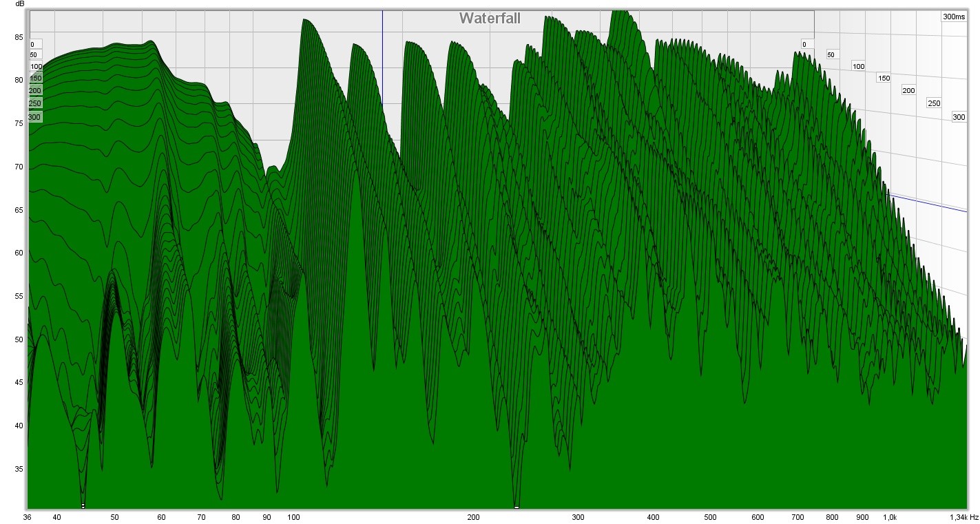The image size is (980, 524).
Task: Click the 80 dB axis value
Action: tap(20, 80)
